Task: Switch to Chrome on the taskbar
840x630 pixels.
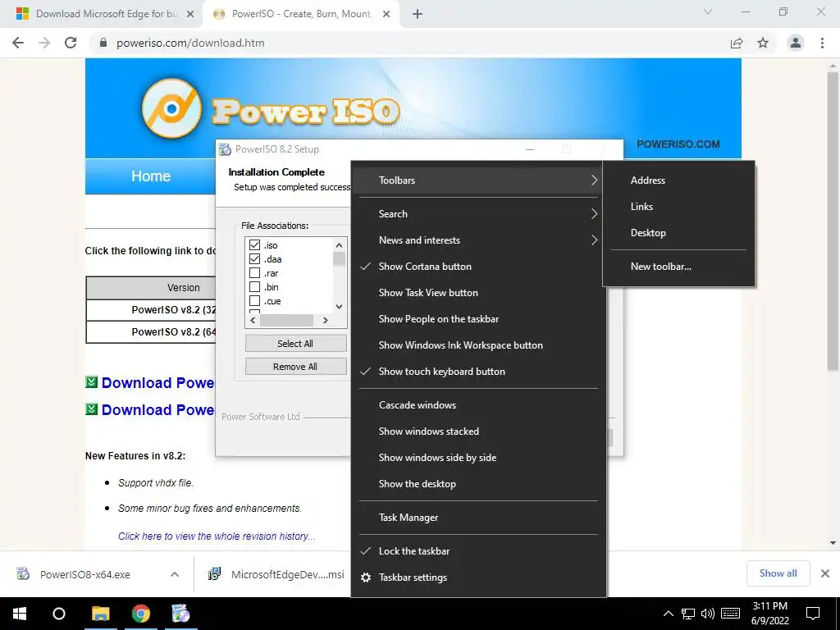Action: (x=141, y=614)
